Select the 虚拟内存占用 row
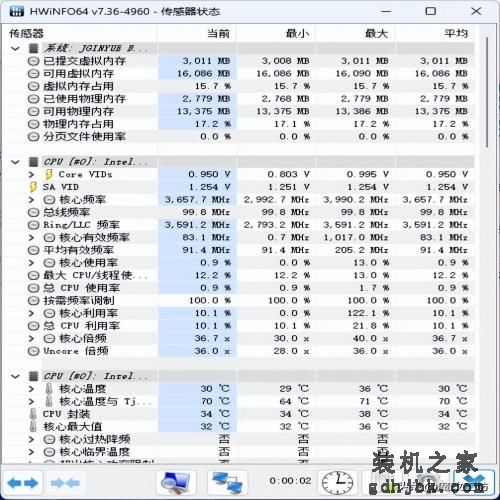Viewport: 500px width, 500px height. pos(239,86)
